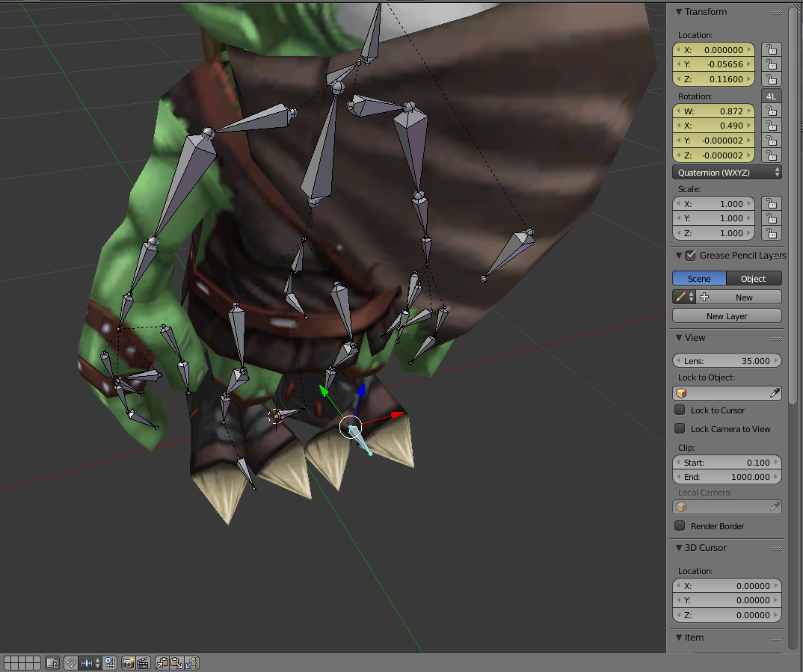
Task: Collapse the 3D Cursor panel
Action: pyautogui.click(x=680, y=548)
